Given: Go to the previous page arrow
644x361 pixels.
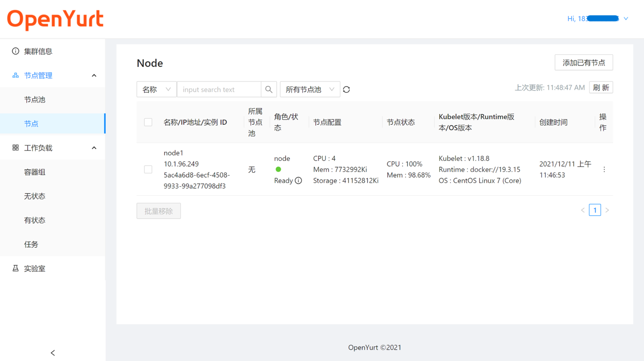Looking at the screenshot, I should (583, 210).
